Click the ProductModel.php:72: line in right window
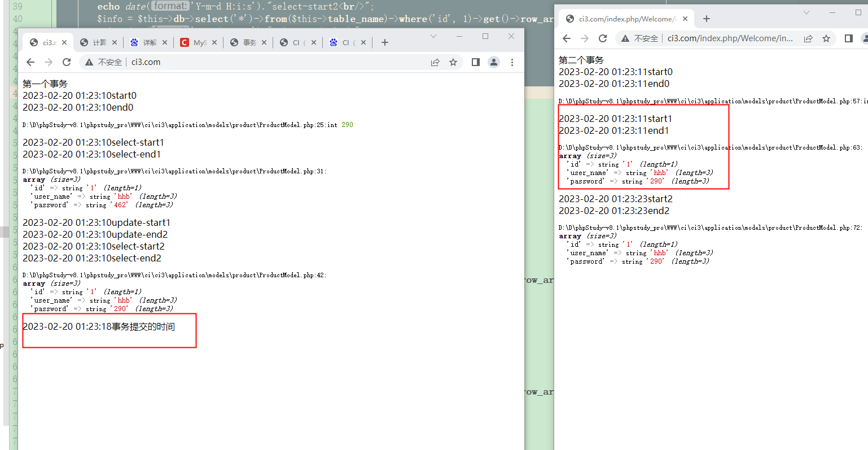Screen dimensions: 868x450 coord(711,228)
